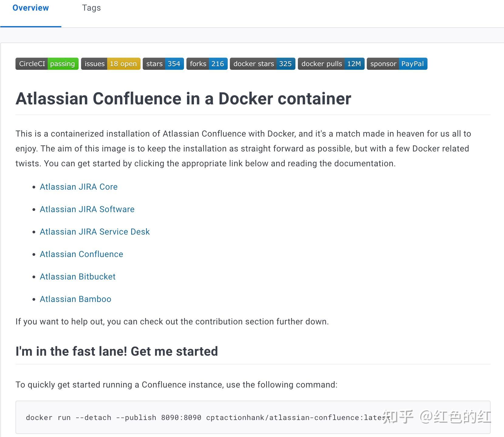Click the contribution section mention text
504x437 pixels.
click(x=172, y=321)
